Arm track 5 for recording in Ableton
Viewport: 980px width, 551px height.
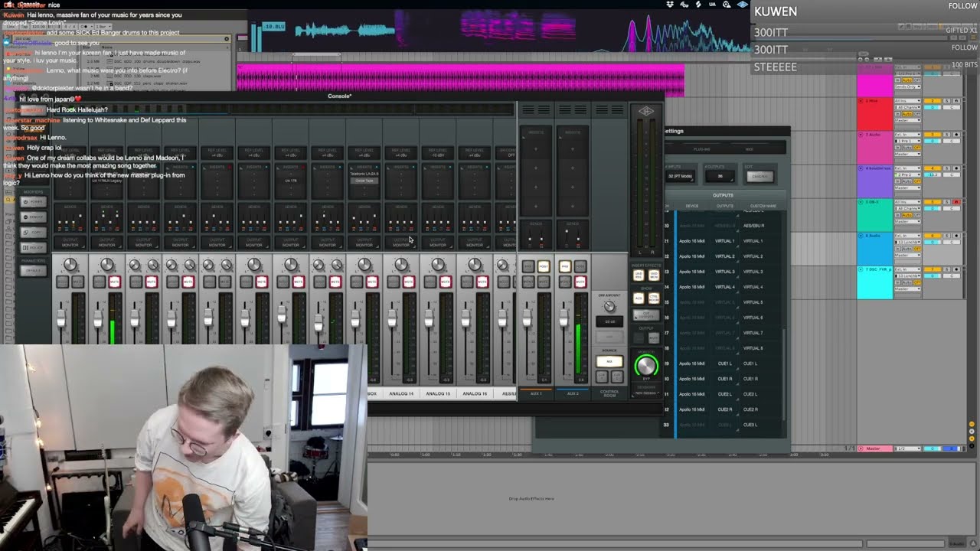955,202
